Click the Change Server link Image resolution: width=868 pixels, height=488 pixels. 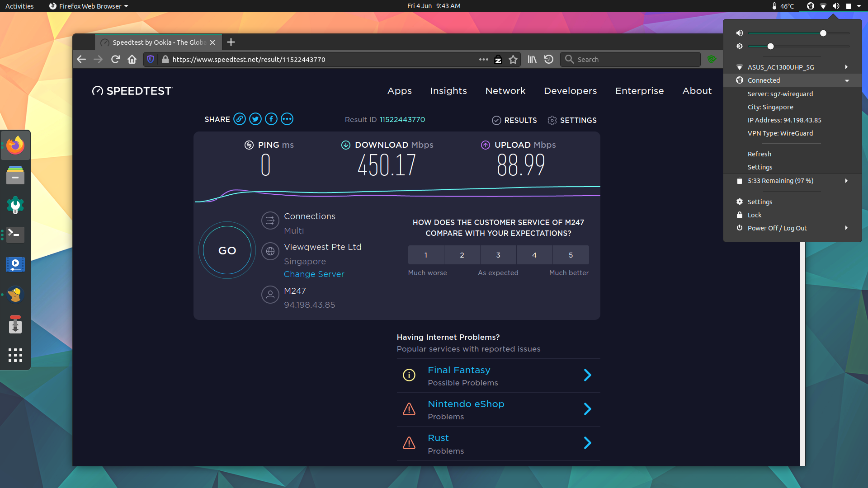[314, 274]
